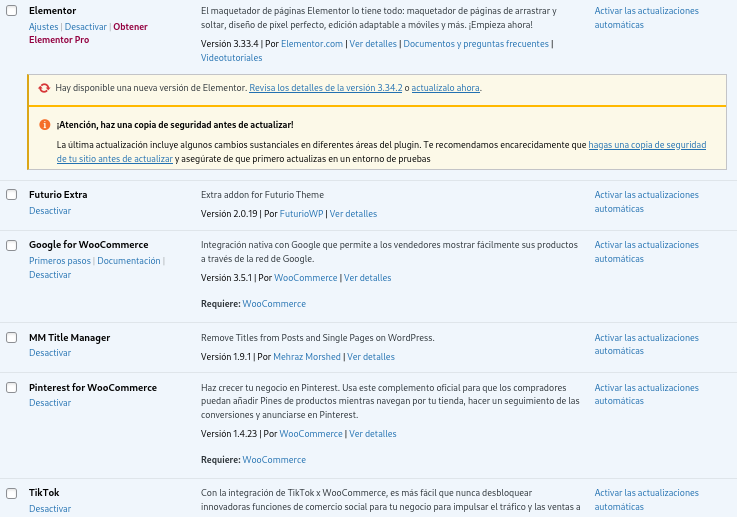View details for Google for WooCommerce
This screenshot has height=517, width=737.
tap(368, 278)
